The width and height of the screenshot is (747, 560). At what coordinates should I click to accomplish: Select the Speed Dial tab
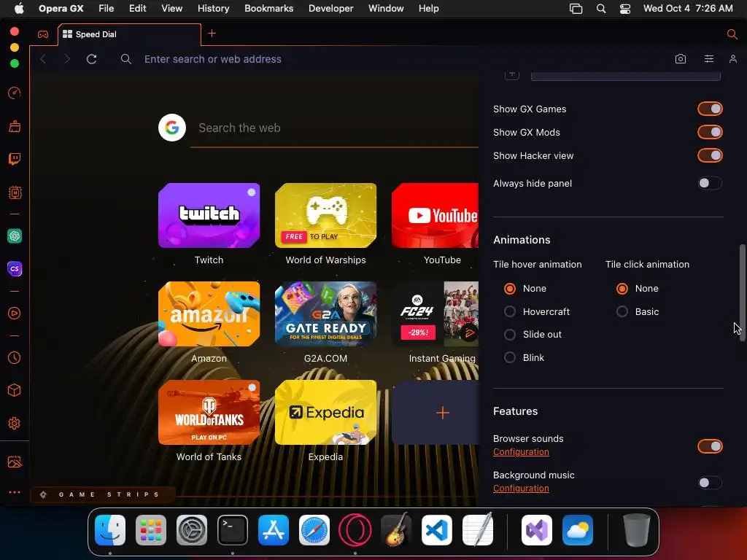click(x=130, y=34)
